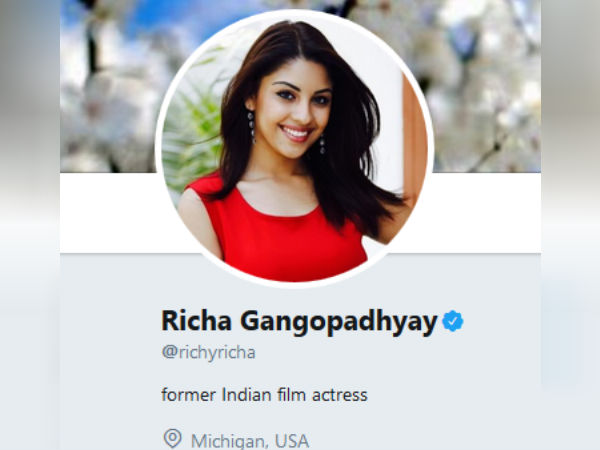Click the white strip left of the avatar
The height and width of the screenshot is (450, 600).
(x=111, y=213)
